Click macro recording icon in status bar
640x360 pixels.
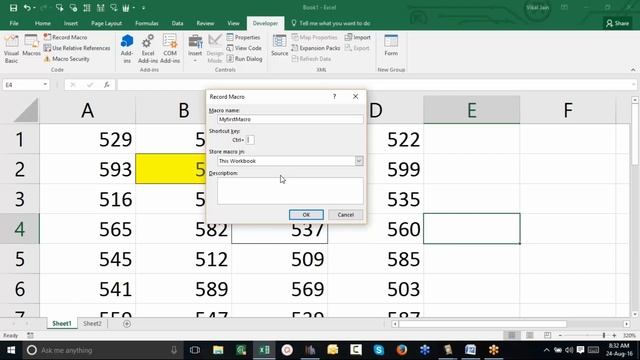[30, 336]
